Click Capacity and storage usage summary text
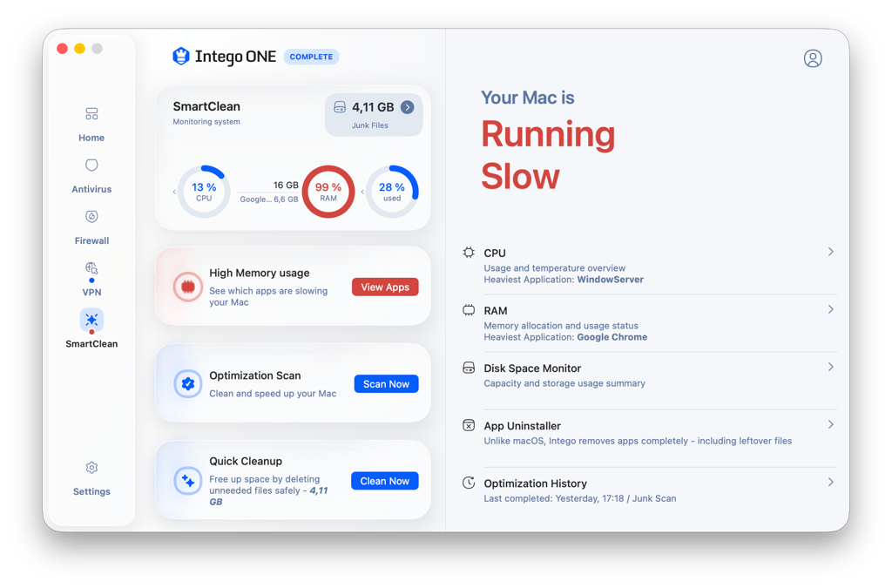 point(564,383)
